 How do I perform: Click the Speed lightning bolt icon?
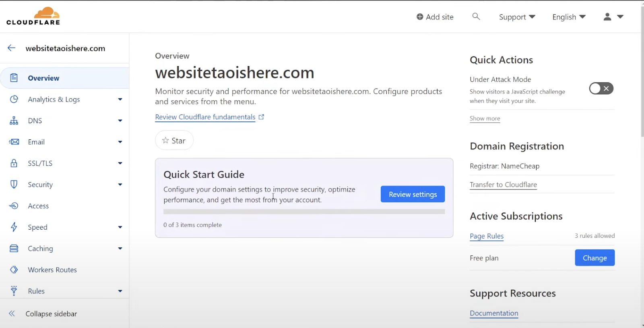[14, 227]
